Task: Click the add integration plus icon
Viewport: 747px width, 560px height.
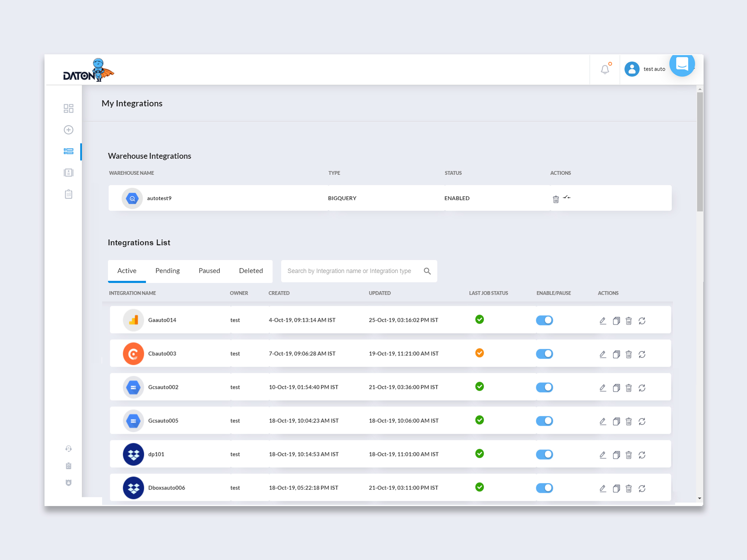Action: click(x=68, y=130)
